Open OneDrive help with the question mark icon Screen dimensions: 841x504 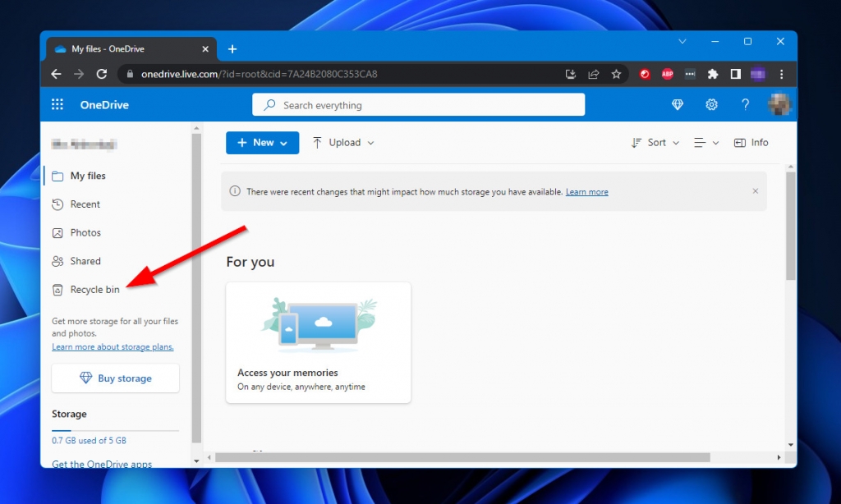click(745, 104)
